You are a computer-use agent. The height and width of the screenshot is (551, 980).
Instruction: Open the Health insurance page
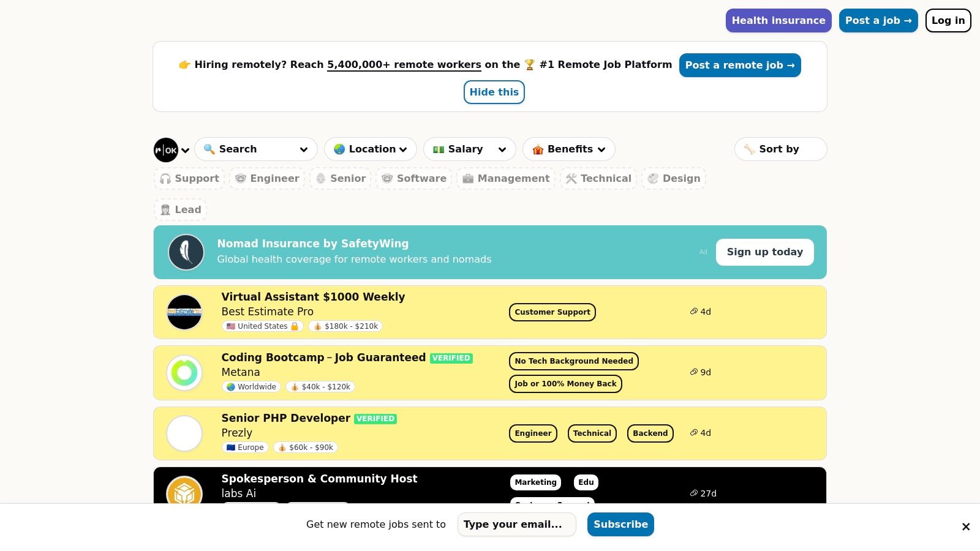(x=778, y=21)
